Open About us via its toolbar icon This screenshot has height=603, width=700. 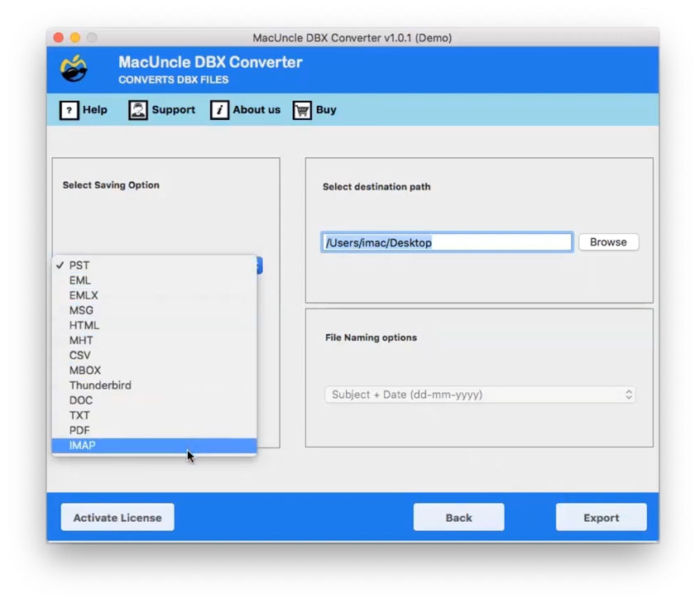[219, 109]
